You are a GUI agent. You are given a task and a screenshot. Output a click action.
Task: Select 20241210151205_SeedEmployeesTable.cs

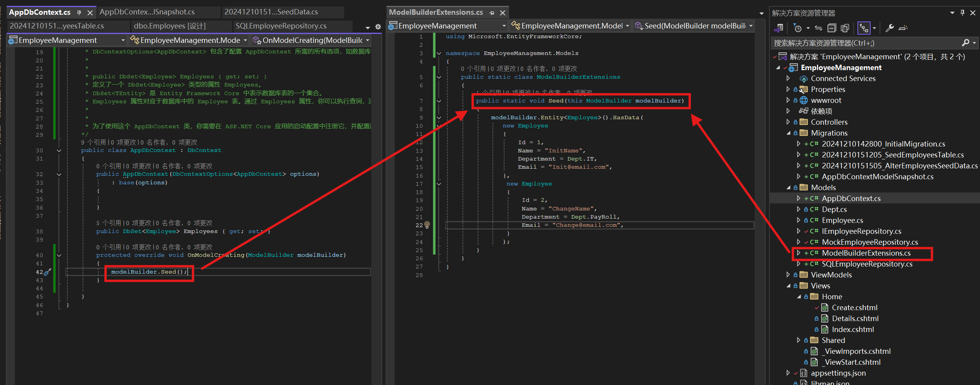point(893,155)
